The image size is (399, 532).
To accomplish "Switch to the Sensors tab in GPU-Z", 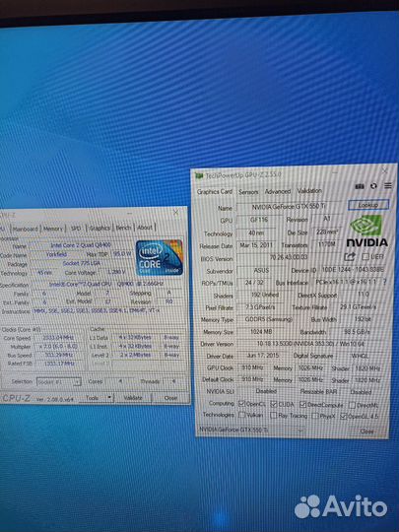I will (x=248, y=192).
